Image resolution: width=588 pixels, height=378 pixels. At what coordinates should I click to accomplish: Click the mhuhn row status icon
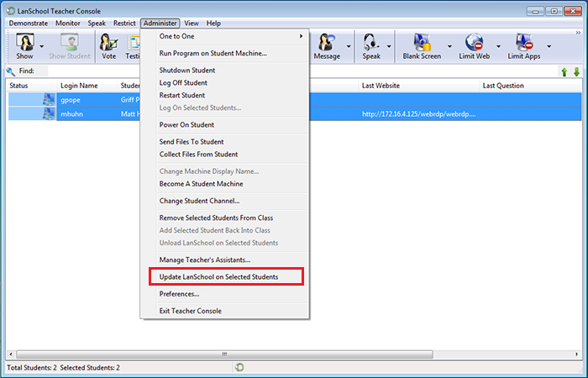click(49, 113)
